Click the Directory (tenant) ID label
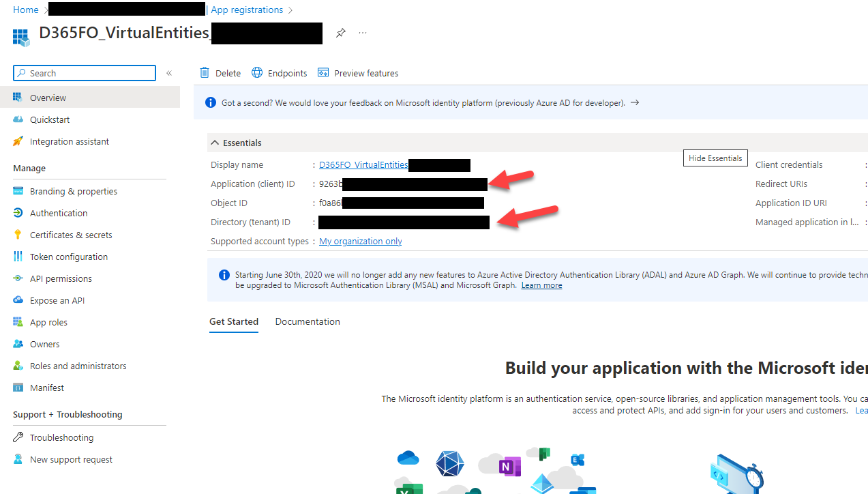This screenshot has height=494, width=868. pyautogui.click(x=250, y=222)
